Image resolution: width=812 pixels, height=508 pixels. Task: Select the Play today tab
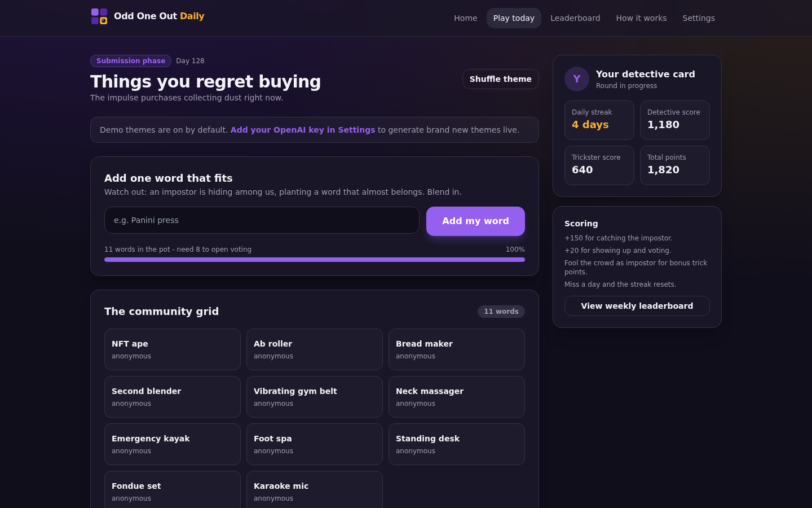coord(514,18)
